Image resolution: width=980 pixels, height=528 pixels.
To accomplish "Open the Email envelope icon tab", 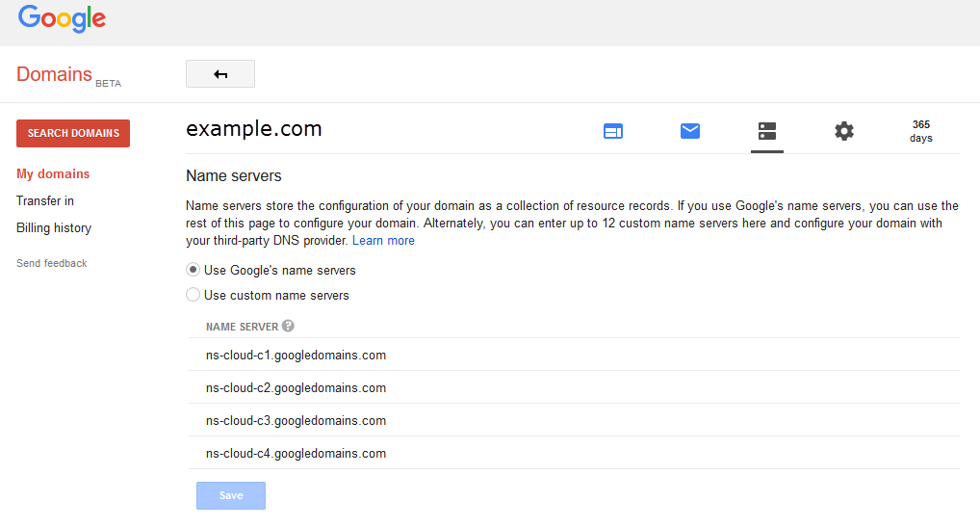I will coord(690,131).
